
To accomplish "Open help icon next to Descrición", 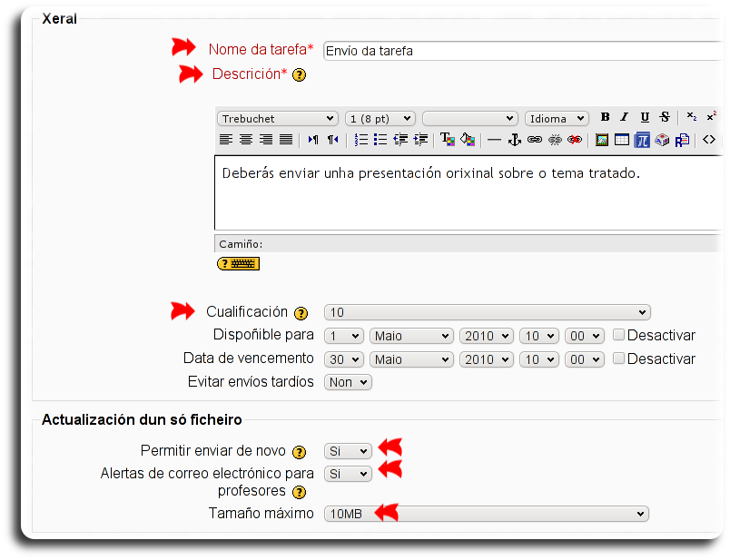I will coord(299,75).
